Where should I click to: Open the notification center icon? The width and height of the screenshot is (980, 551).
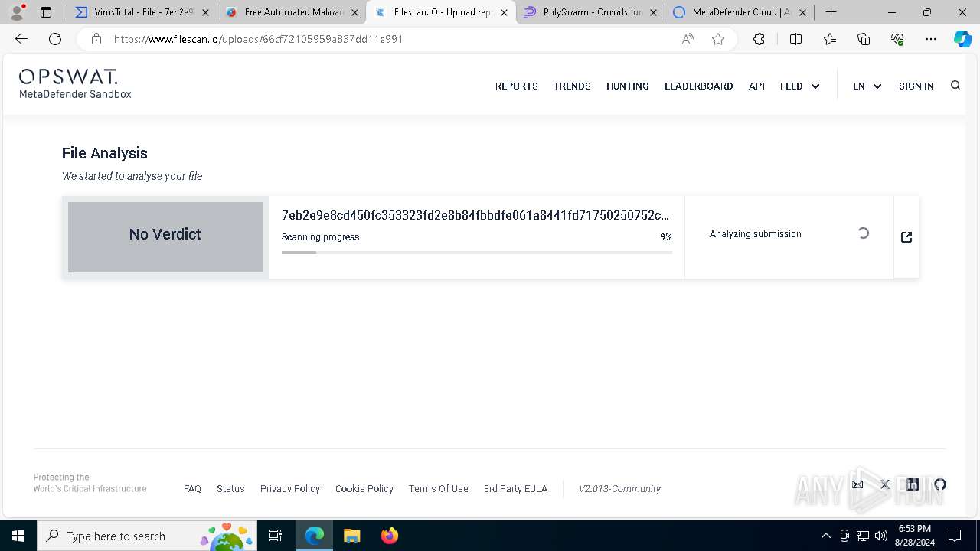[955, 536]
